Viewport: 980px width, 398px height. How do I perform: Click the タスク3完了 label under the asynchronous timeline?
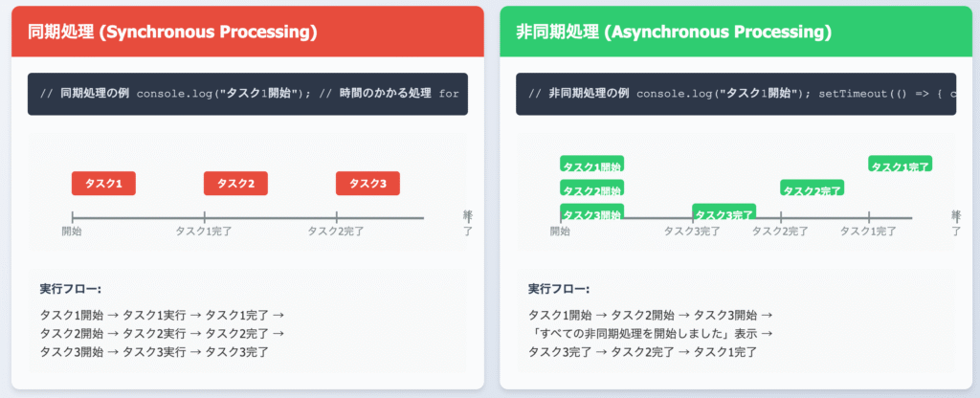pyautogui.click(x=692, y=232)
